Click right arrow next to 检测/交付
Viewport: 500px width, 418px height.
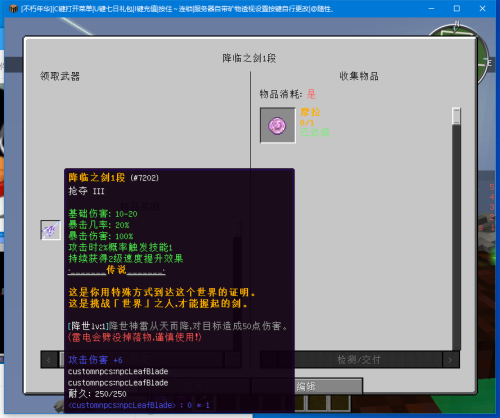451,360
